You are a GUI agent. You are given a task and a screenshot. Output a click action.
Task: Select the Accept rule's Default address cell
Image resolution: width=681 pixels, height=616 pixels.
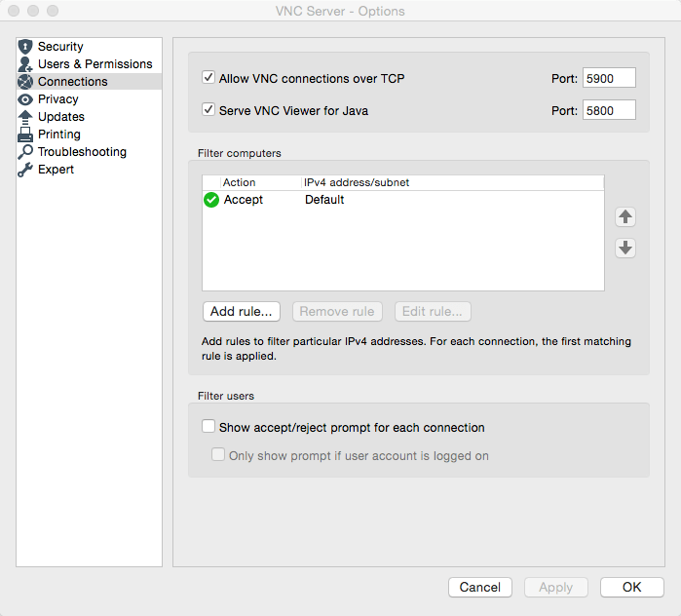coord(324,200)
